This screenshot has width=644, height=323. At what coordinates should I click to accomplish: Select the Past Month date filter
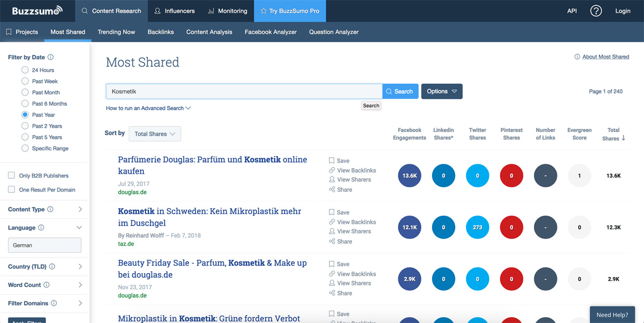click(25, 92)
